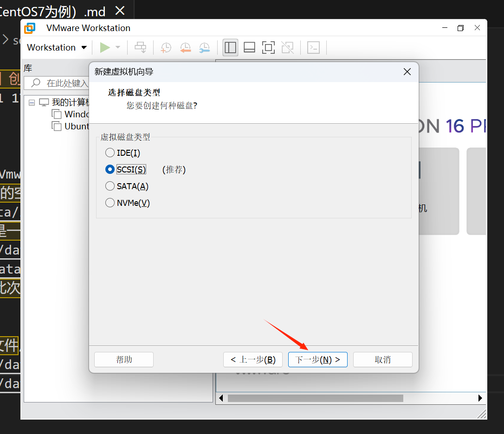Image resolution: width=504 pixels, height=434 pixels.
Task: Close the VMware Workstation window
Action: [478, 28]
